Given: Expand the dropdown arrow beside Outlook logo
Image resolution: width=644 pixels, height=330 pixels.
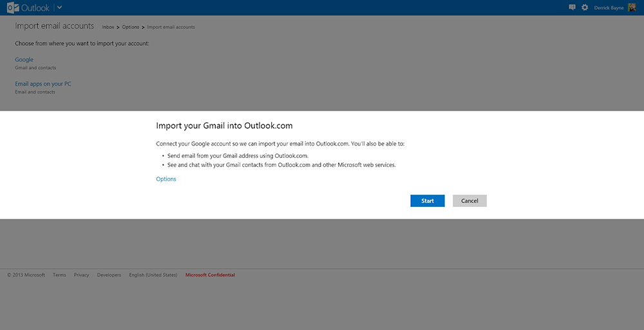Looking at the screenshot, I should [60, 8].
